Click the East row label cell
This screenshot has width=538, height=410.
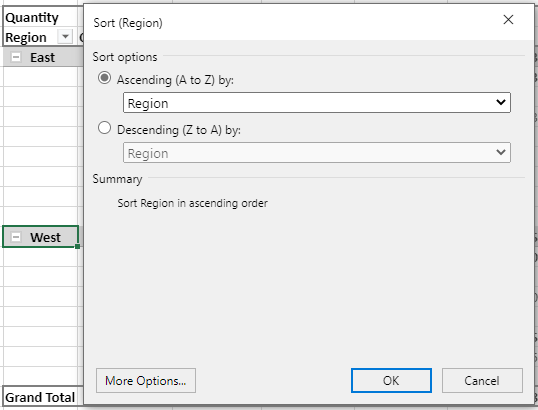point(43,57)
